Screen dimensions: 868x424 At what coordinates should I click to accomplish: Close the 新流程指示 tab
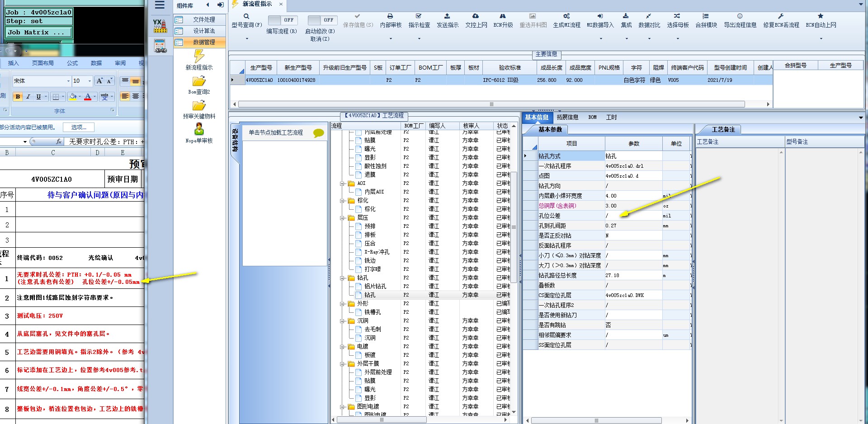281,4
